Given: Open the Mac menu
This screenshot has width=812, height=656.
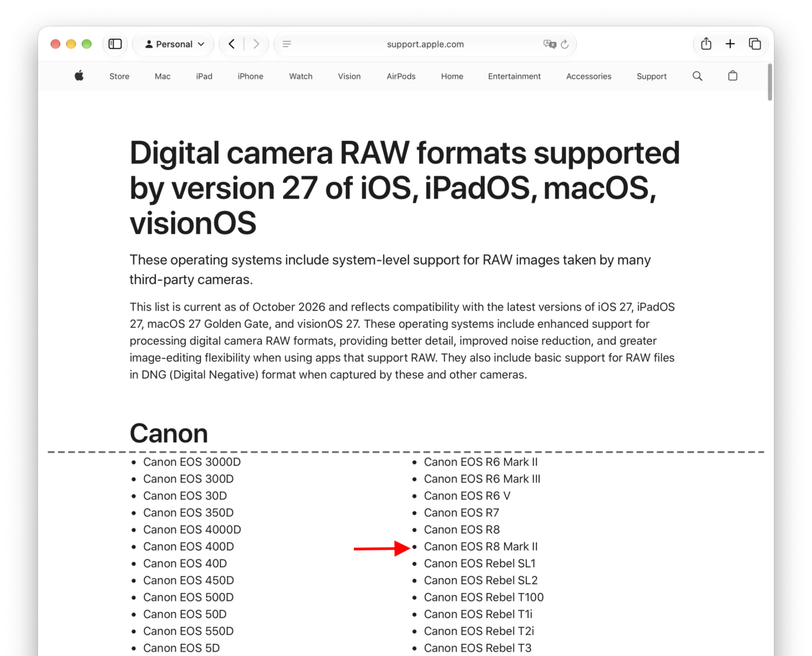Looking at the screenshot, I should (x=162, y=76).
